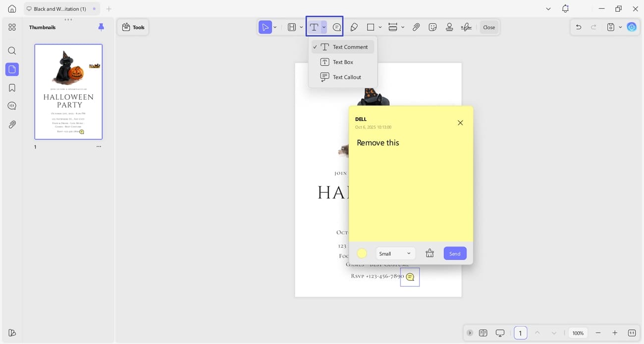Expand the selection tool options arrow
The image size is (644, 344).
click(275, 27)
